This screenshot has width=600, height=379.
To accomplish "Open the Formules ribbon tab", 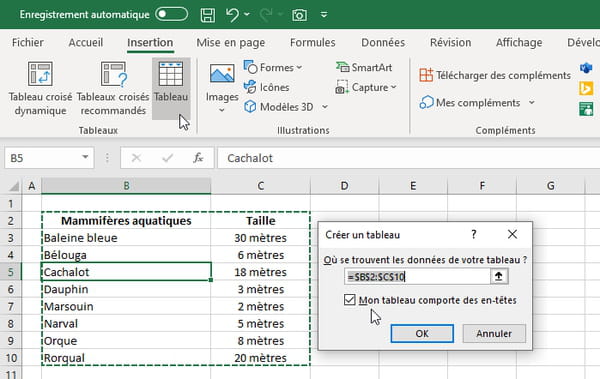I will tap(312, 42).
